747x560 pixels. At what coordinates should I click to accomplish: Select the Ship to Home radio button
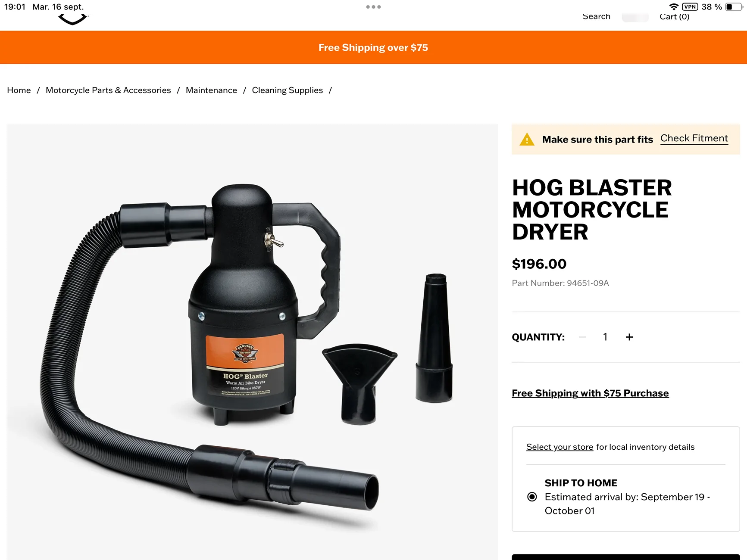click(x=532, y=497)
